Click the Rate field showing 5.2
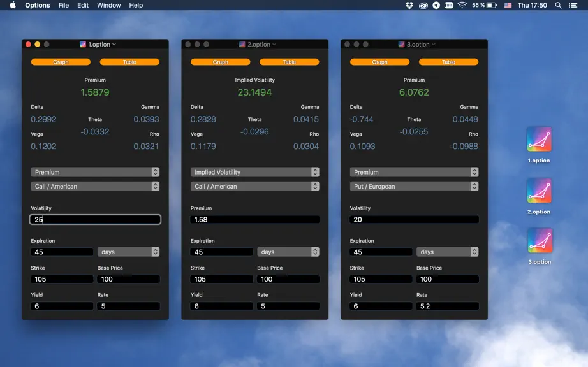 click(x=447, y=306)
